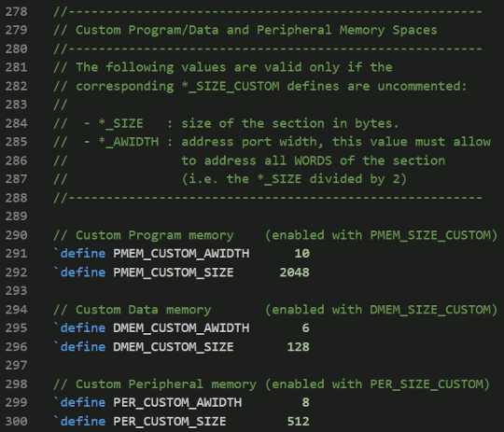Click line number 289 on empty line
The height and width of the screenshot is (432, 504).
tap(16, 216)
